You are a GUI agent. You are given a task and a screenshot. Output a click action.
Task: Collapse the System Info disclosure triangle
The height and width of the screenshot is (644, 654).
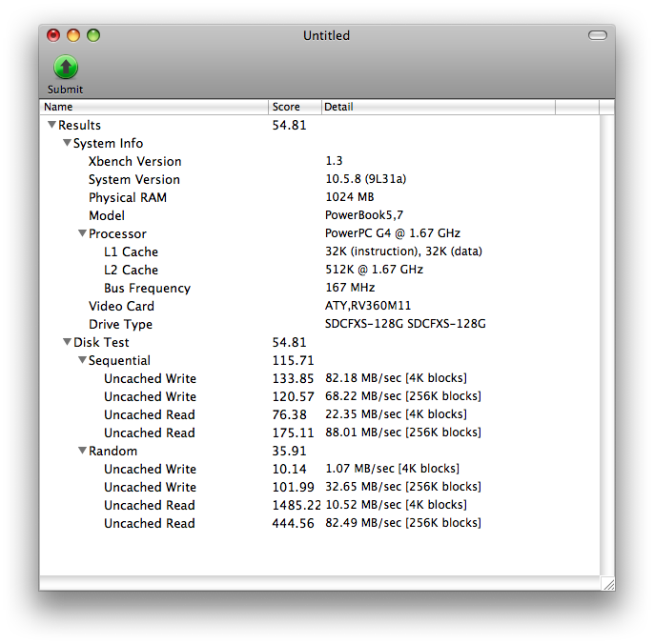click(67, 143)
